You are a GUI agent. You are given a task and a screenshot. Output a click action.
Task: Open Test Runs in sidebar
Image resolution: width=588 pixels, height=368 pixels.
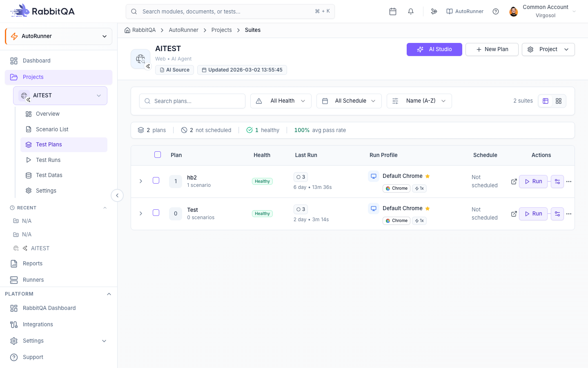64,160
